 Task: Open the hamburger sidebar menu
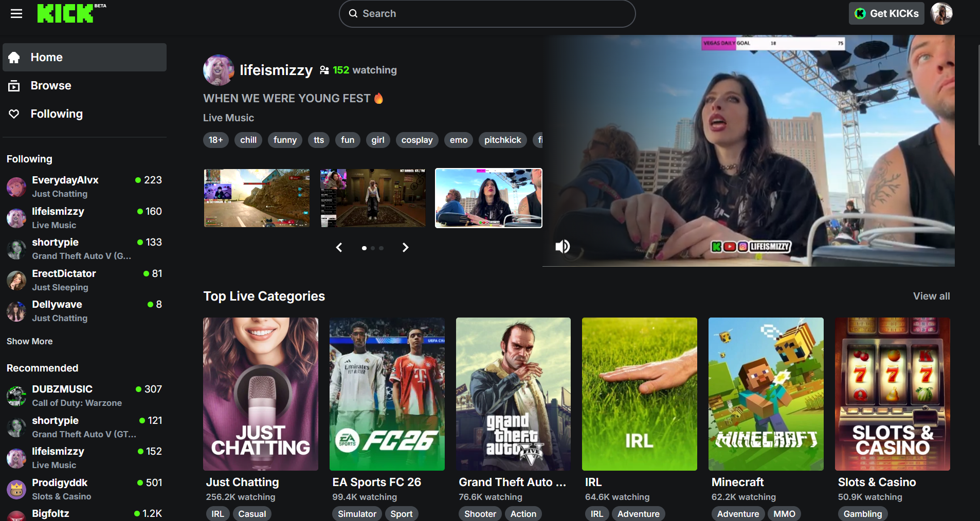pyautogui.click(x=16, y=13)
